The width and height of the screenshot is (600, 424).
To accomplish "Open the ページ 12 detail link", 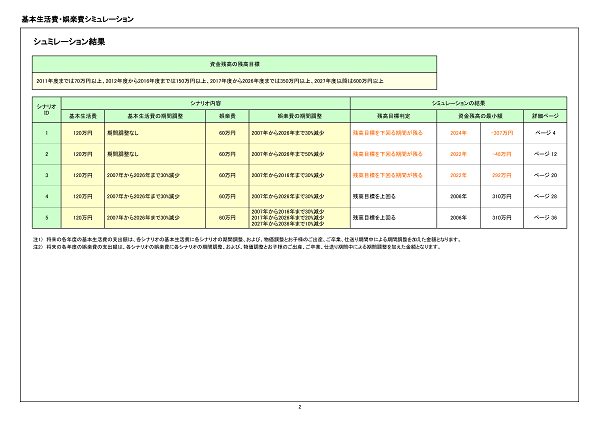I will pyautogui.click(x=545, y=154).
